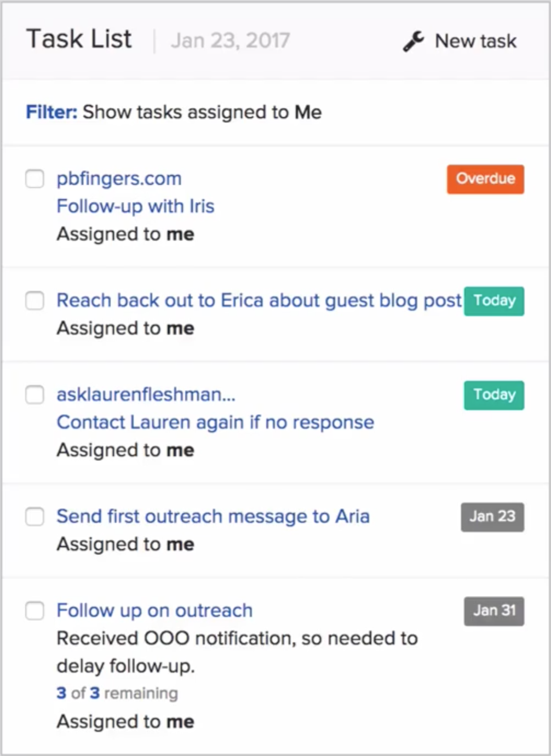Click the Jan 31 due date badge
This screenshot has height=756, width=551.
point(494,611)
